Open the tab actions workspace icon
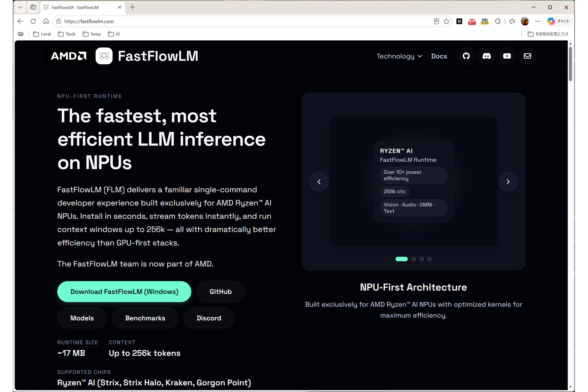This screenshot has height=392, width=588. 33,7
